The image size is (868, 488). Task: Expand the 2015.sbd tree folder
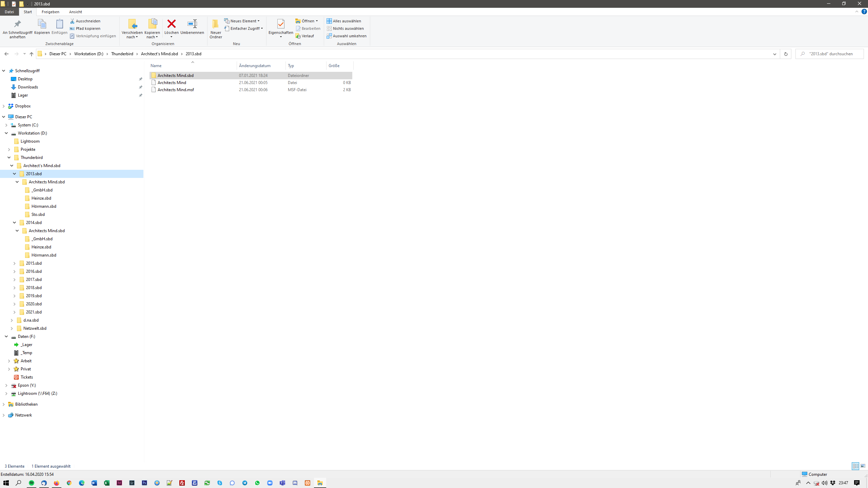click(15, 263)
